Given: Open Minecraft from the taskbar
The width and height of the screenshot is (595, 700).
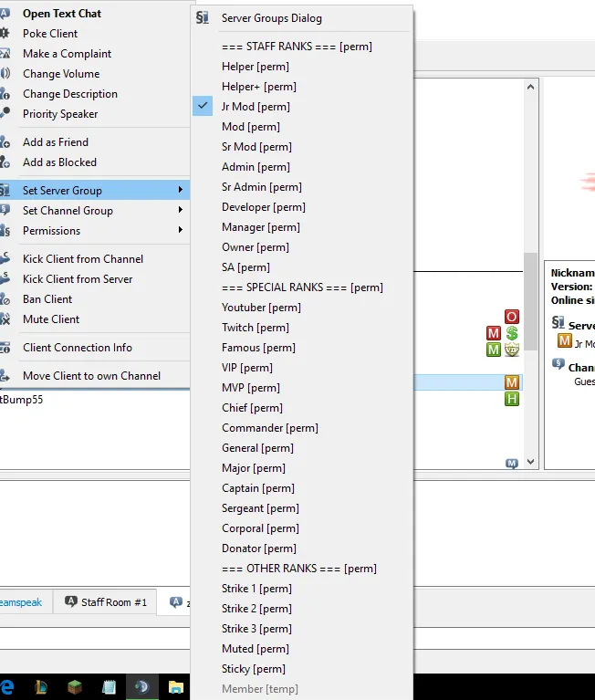Looking at the screenshot, I should [x=75, y=686].
